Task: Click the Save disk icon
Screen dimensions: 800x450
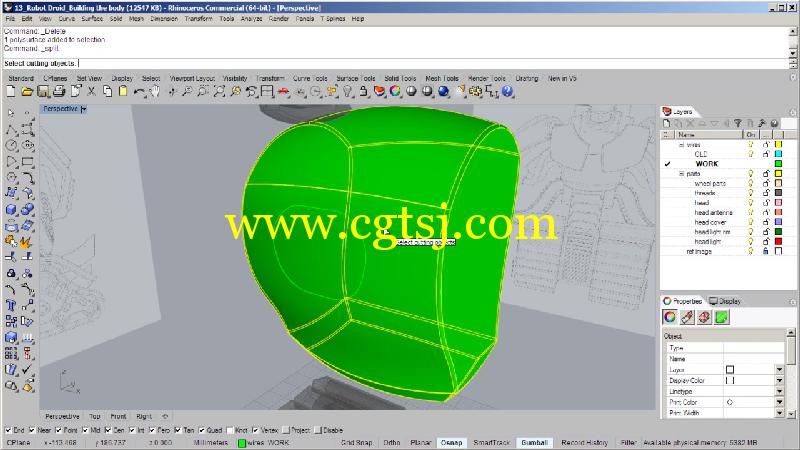Action: (x=43, y=91)
